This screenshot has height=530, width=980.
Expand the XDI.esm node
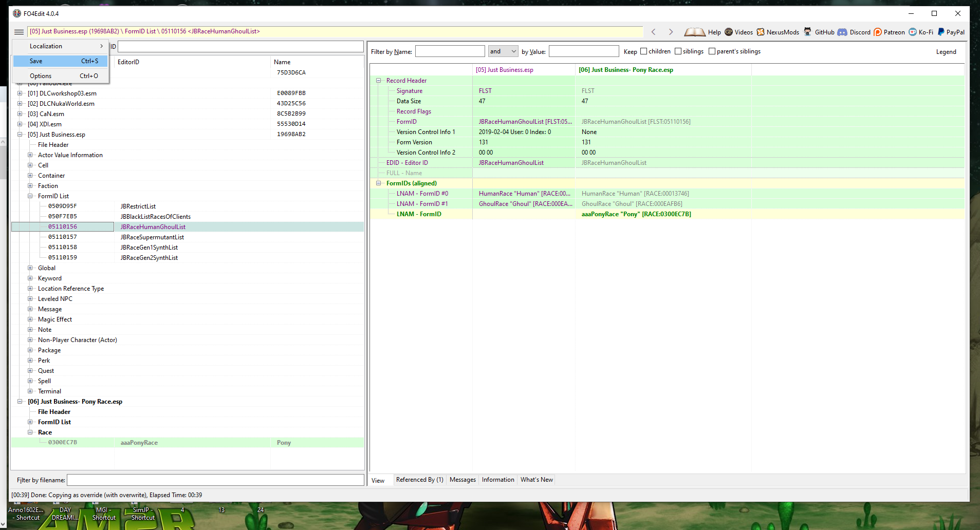pyautogui.click(x=20, y=124)
